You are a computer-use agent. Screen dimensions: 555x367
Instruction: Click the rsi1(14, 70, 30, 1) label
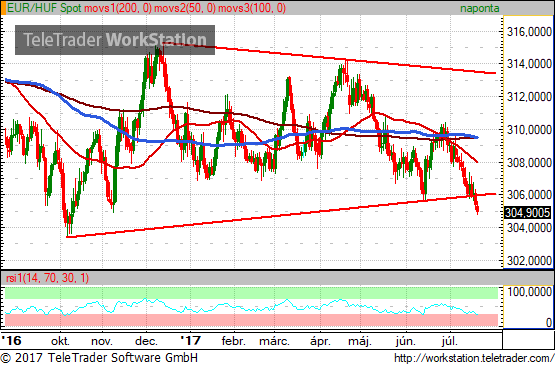pos(47,278)
